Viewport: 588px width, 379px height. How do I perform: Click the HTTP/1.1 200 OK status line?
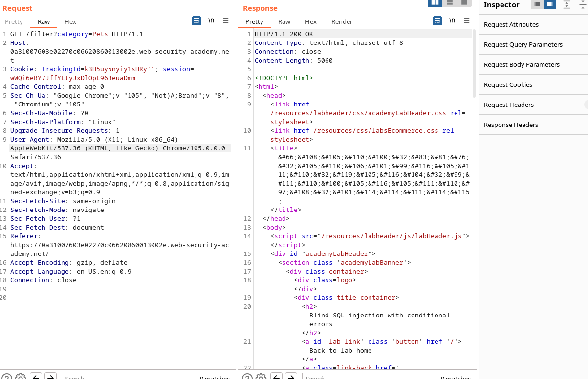pyautogui.click(x=284, y=34)
